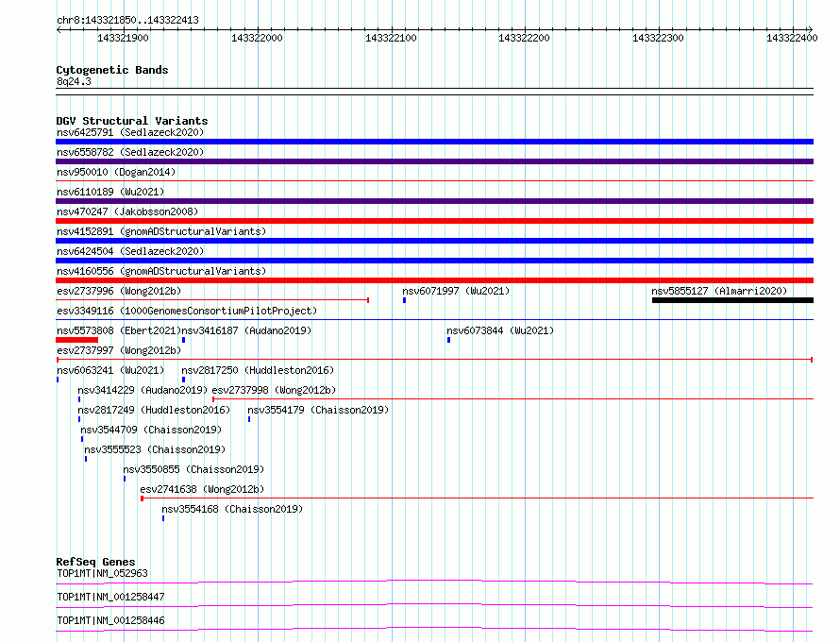Click the RefSeq Genes track heading
840x642 pixels.
point(96,562)
